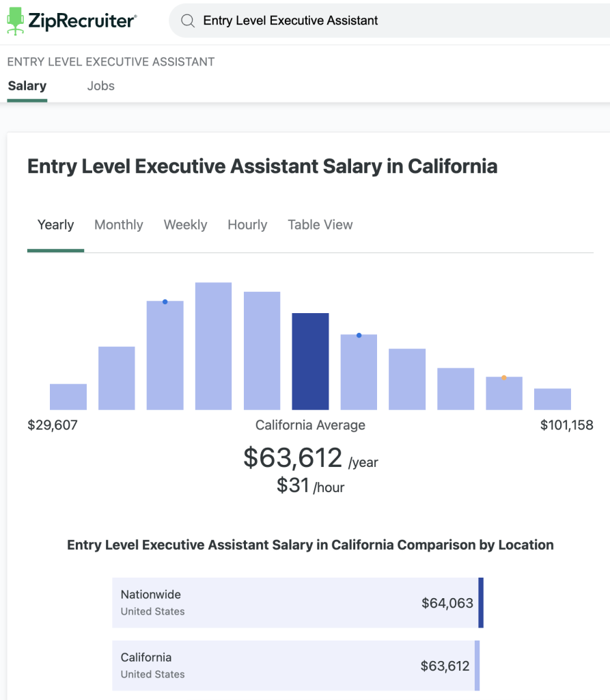Viewport: 610px width, 700px height.
Task: Click the rightmost histogram bar
Action: pos(553,399)
